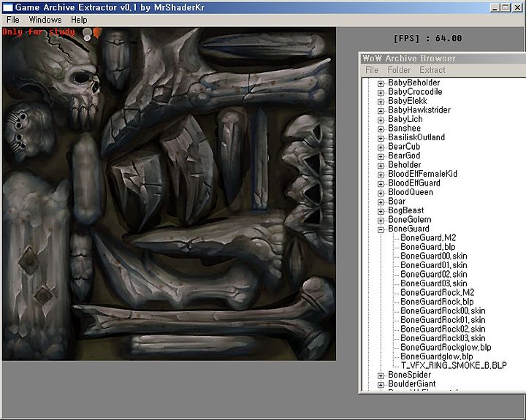Expand the BasiliskOutland folder
The image size is (526, 420).
pos(381,138)
